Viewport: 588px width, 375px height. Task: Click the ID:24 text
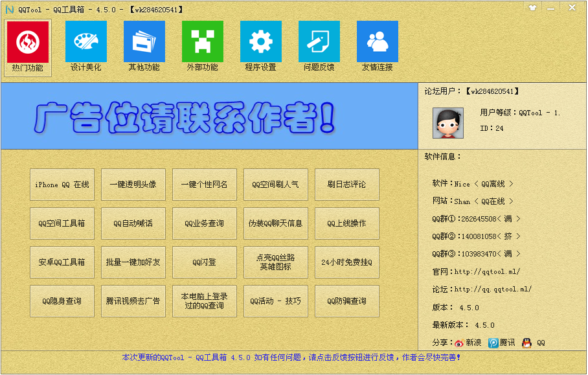tap(492, 128)
